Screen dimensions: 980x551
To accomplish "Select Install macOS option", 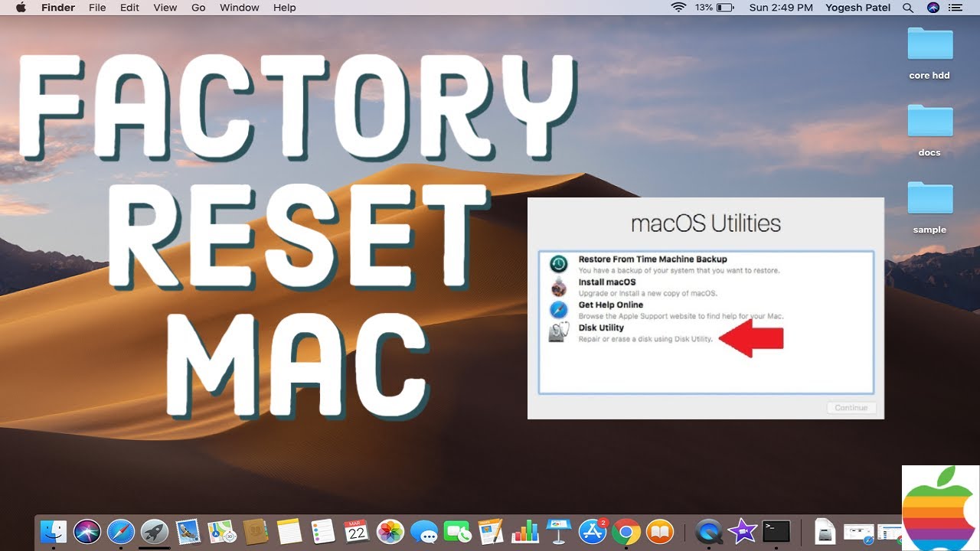I will pyautogui.click(x=706, y=287).
